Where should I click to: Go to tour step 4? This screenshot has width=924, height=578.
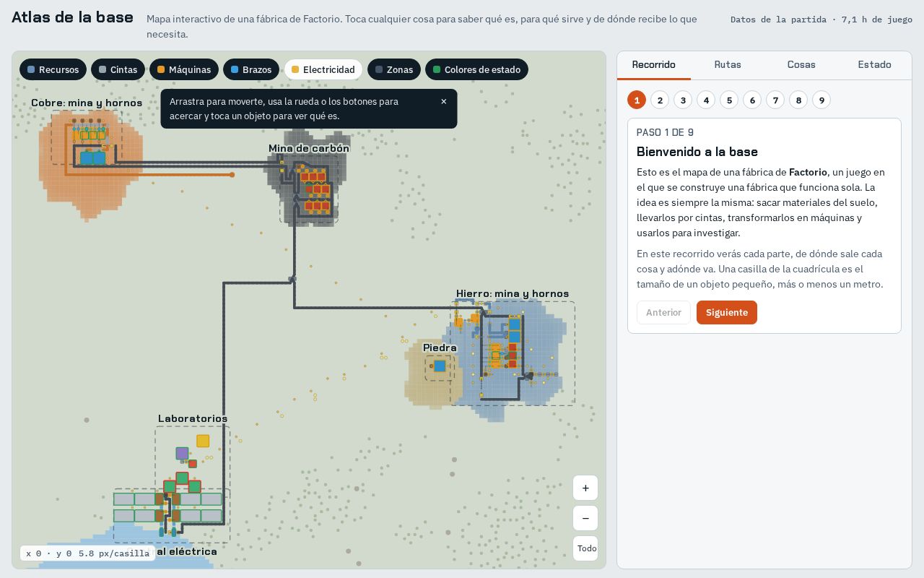pos(706,100)
